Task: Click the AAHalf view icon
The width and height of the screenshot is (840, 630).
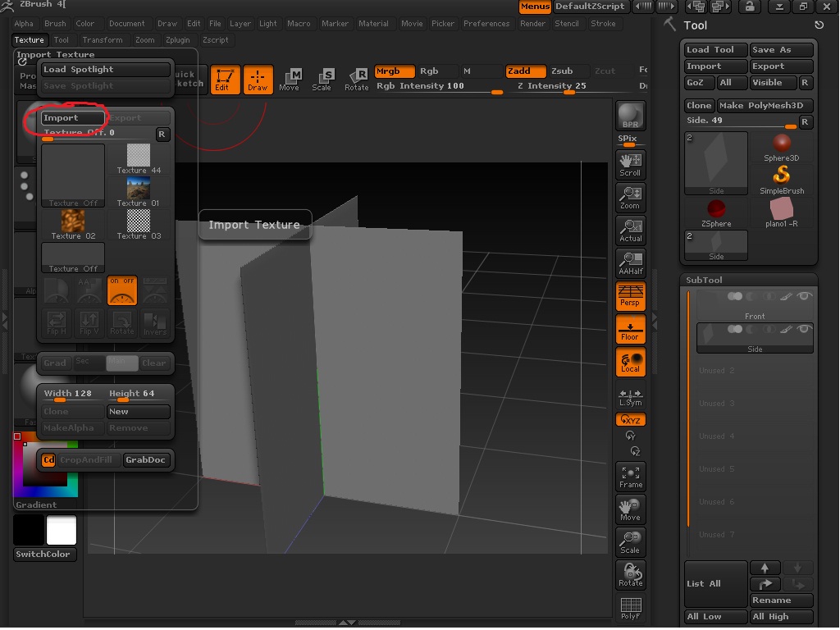Action: click(631, 263)
